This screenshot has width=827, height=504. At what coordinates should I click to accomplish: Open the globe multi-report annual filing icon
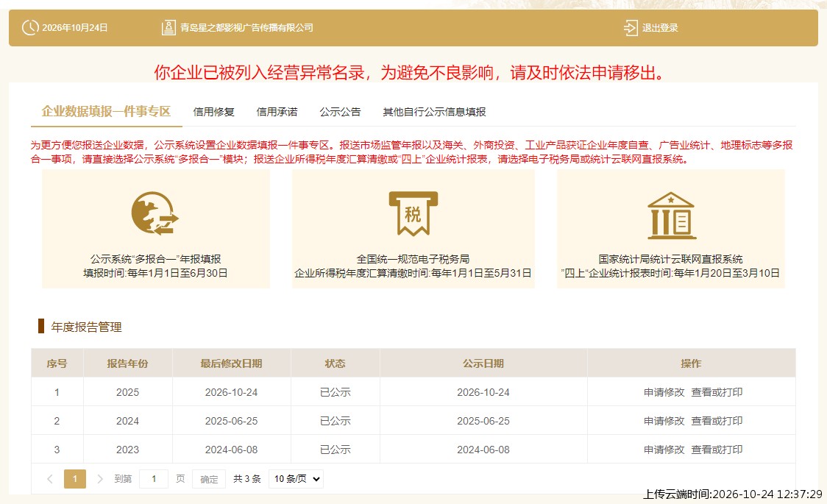click(155, 213)
